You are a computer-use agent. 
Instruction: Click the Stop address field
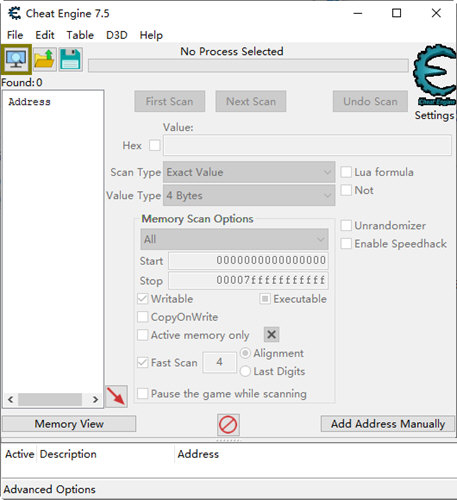pyautogui.click(x=248, y=280)
